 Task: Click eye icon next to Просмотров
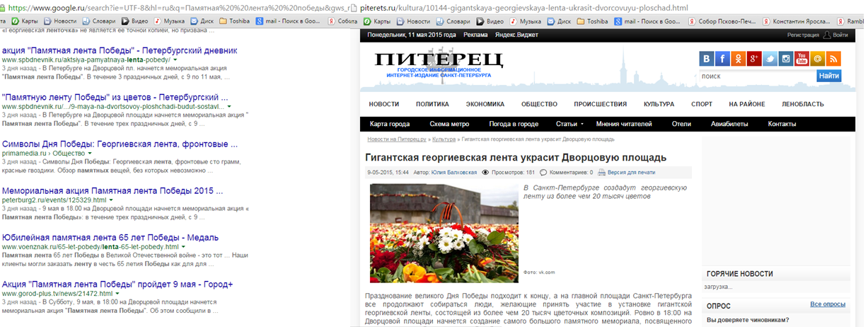[x=485, y=172]
